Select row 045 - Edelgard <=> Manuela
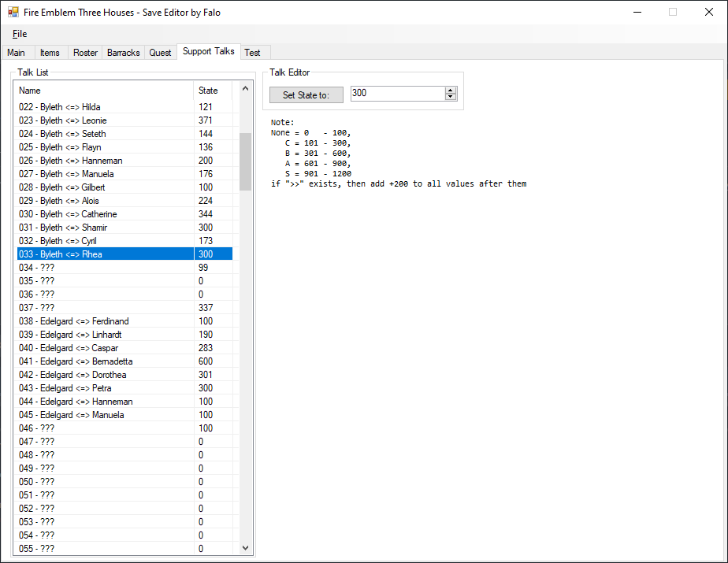The width and height of the screenshot is (728, 563). (125, 415)
